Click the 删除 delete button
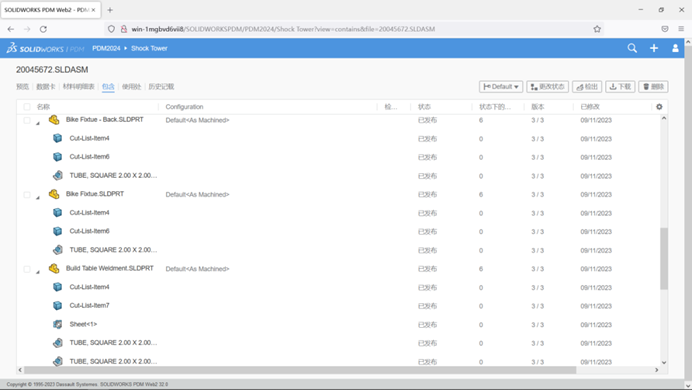 (653, 86)
